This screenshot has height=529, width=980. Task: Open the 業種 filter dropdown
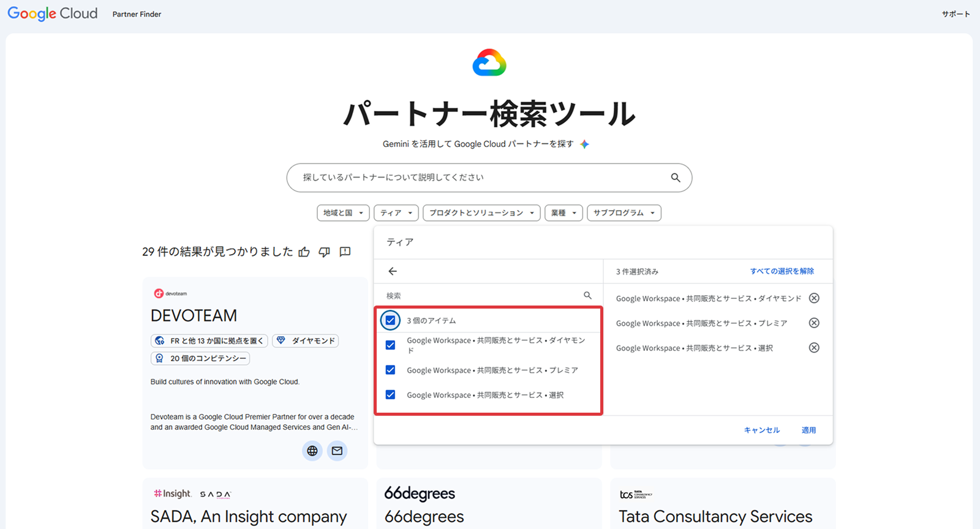(x=563, y=212)
